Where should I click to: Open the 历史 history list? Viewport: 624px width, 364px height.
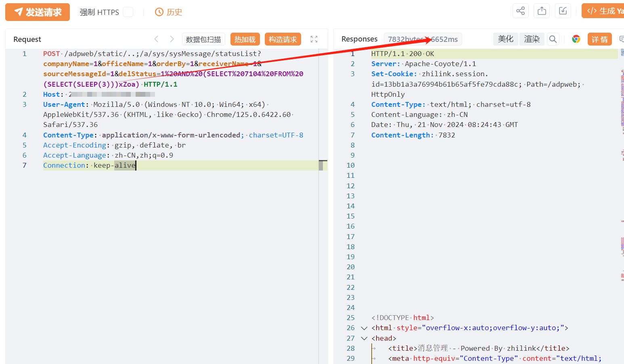(169, 12)
